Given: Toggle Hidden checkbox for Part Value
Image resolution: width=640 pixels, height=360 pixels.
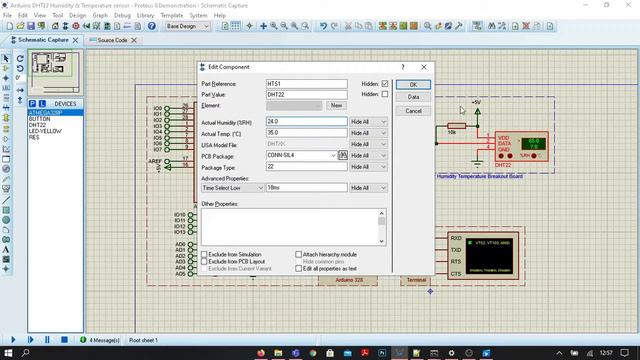Looking at the screenshot, I should click(384, 94).
